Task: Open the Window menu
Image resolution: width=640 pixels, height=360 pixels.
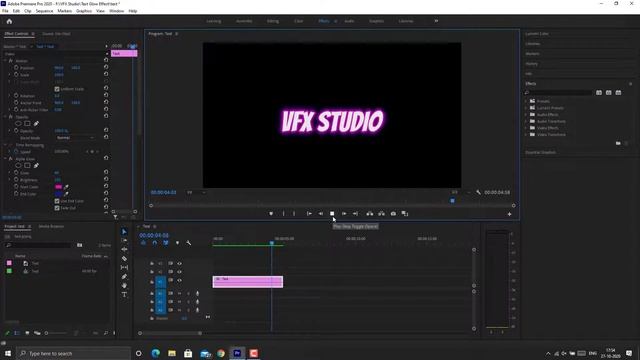Action: coord(116,11)
